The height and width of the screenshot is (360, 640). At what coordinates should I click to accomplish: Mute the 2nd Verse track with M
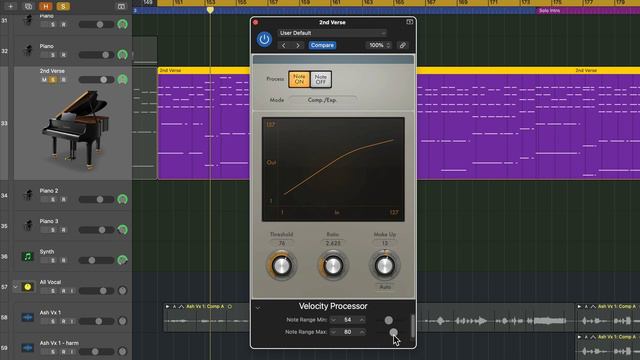point(44,80)
